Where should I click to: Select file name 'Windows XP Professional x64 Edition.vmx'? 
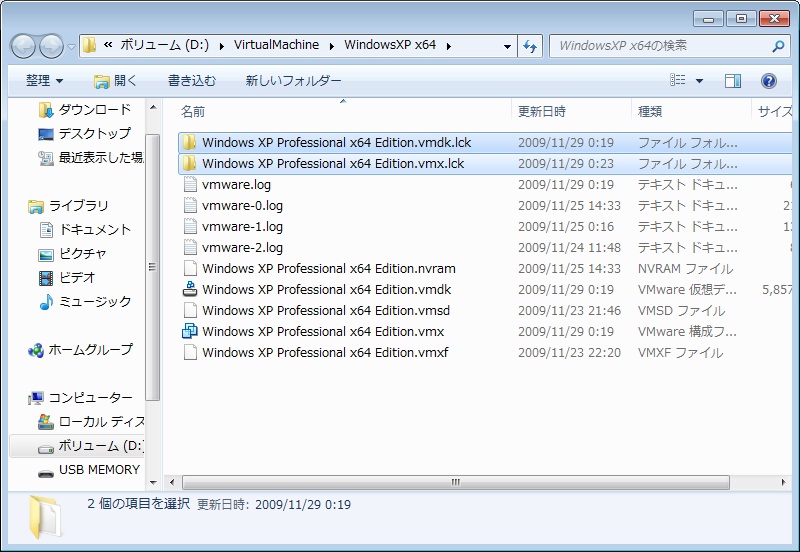click(323, 331)
